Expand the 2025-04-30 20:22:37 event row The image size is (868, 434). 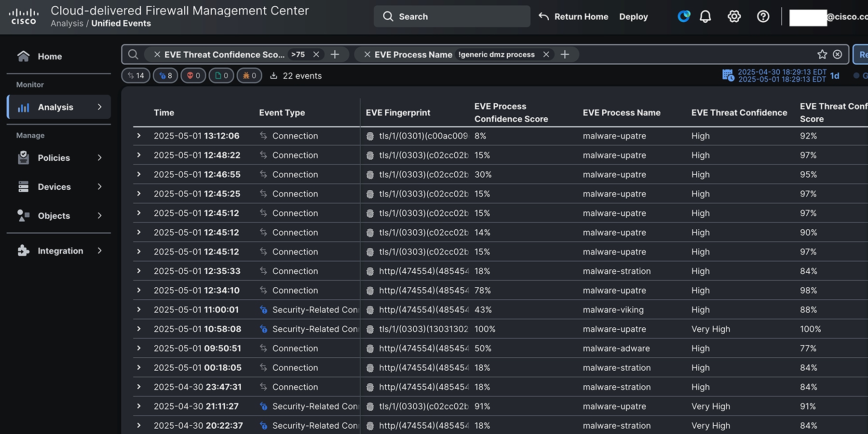139,425
